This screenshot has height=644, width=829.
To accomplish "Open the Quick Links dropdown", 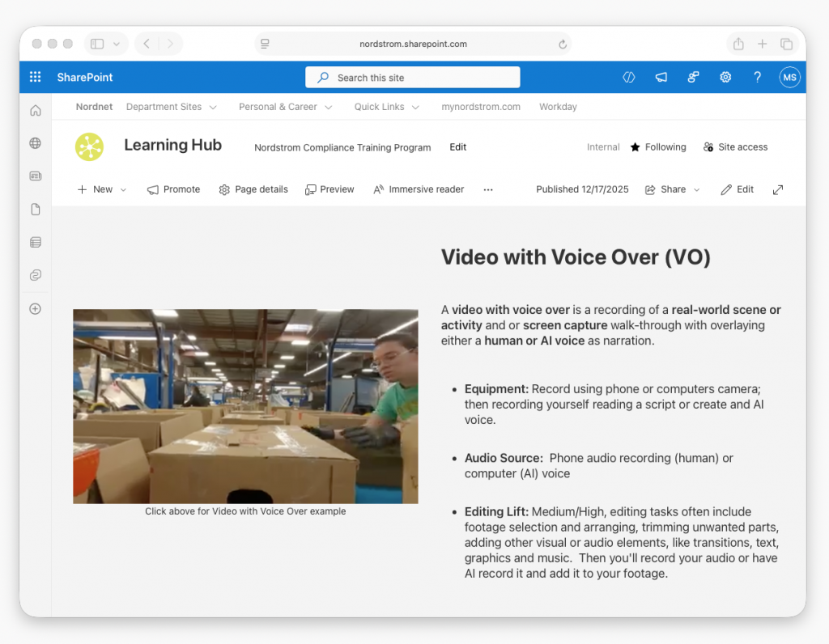I will (386, 107).
